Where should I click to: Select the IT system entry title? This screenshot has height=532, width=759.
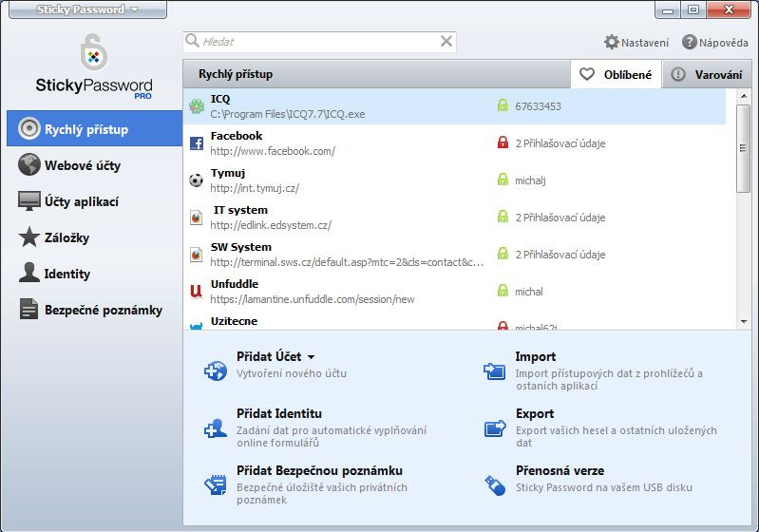click(x=240, y=210)
